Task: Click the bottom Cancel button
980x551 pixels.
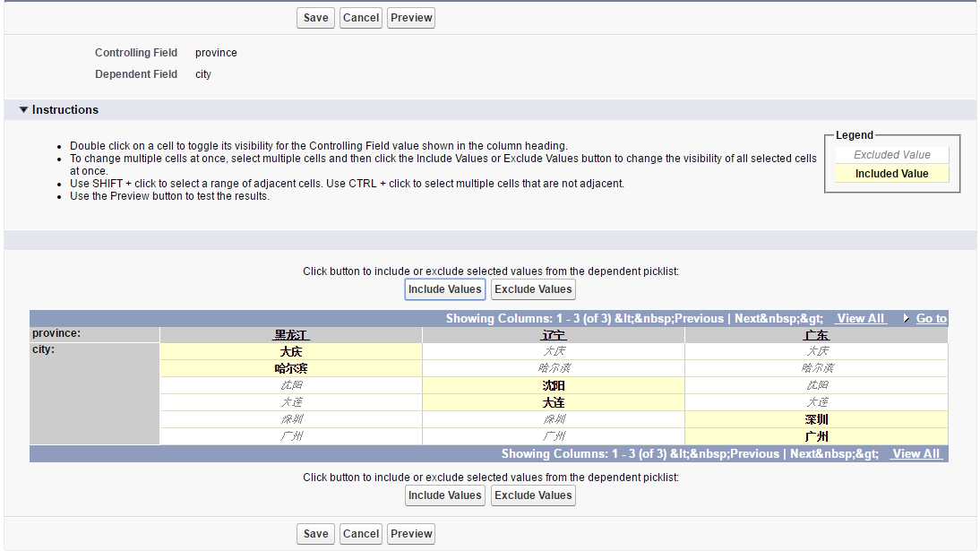Action: [x=361, y=533]
